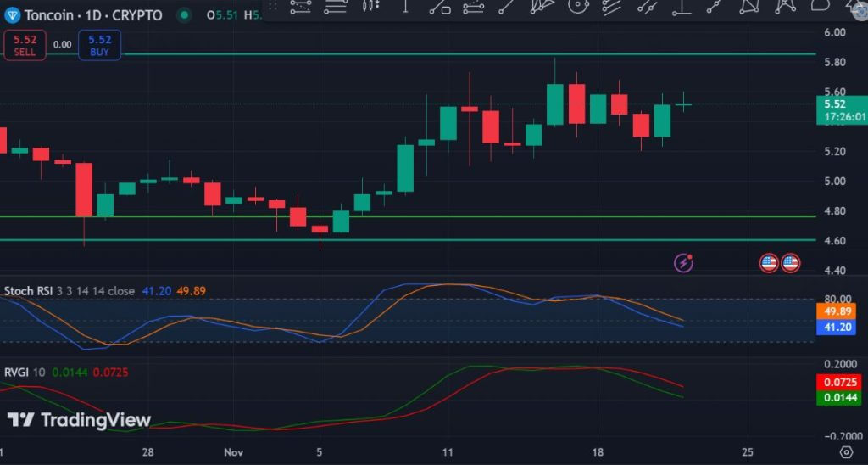Click the 18 label on the date axis
This screenshot has width=868, height=465.
(598, 452)
